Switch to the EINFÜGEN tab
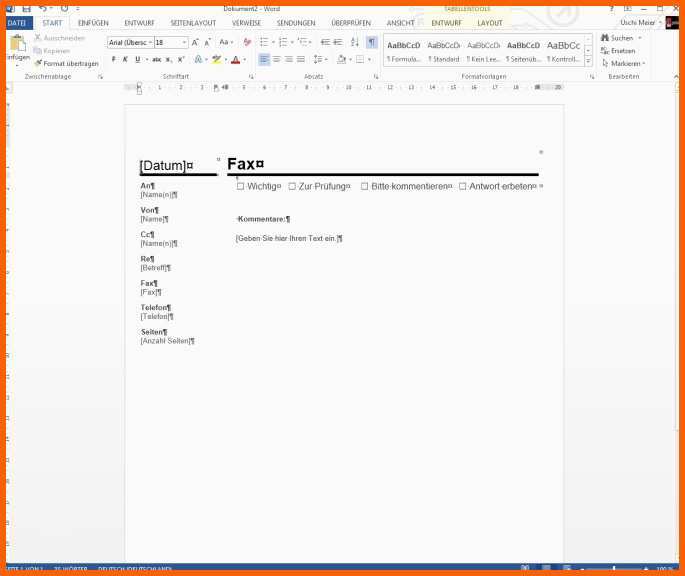Image resolution: width=685 pixels, height=576 pixels. coord(93,23)
